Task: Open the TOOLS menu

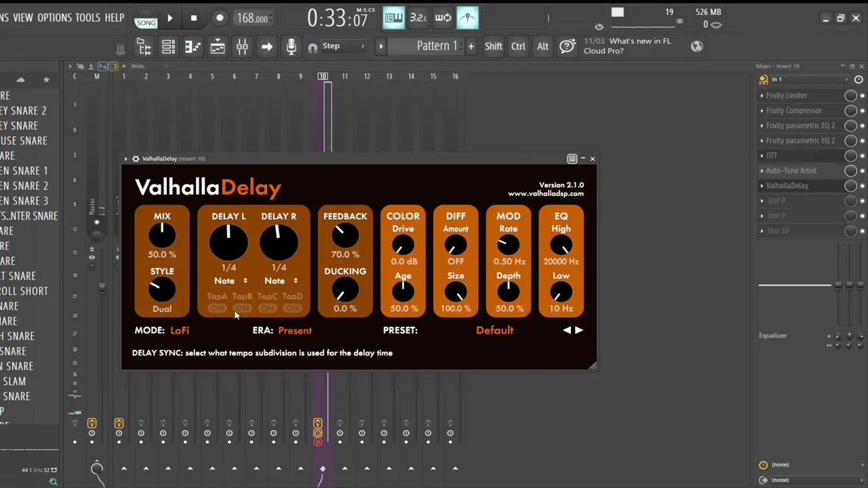Action: pos(87,18)
